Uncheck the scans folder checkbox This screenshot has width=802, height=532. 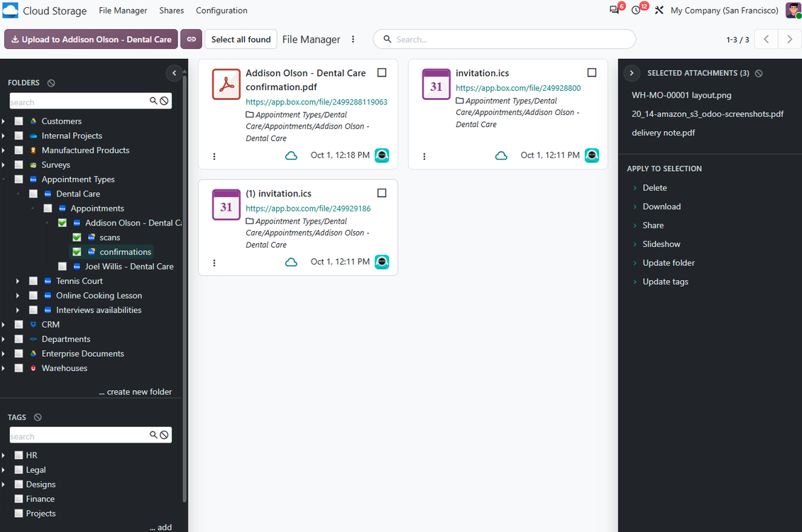(77, 237)
